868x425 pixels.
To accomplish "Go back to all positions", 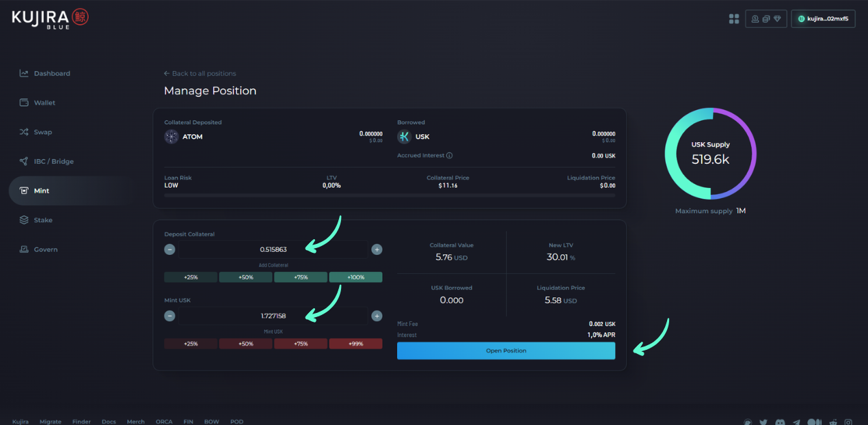I will (200, 73).
